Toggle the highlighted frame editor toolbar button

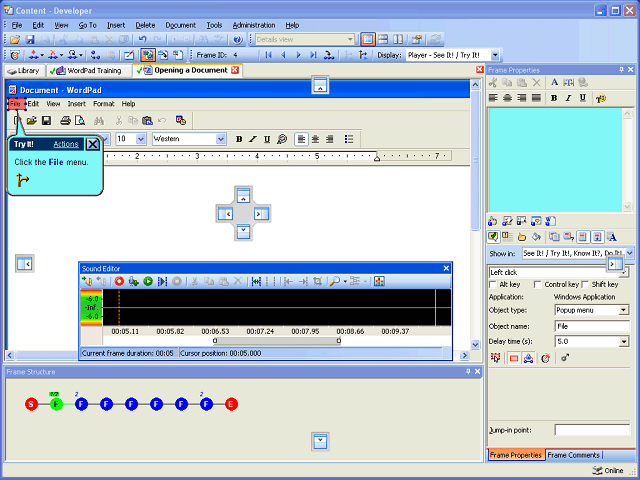[148, 55]
